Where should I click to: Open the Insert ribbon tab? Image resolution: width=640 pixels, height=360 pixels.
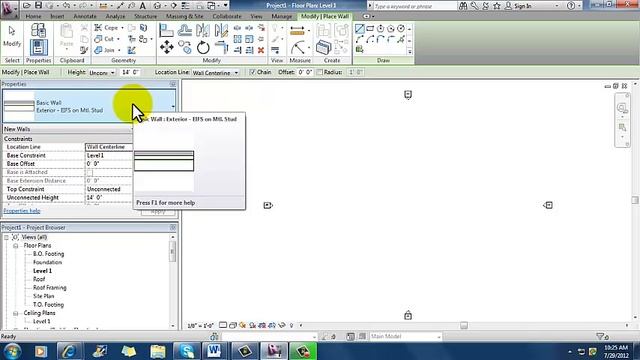tap(57, 16)
